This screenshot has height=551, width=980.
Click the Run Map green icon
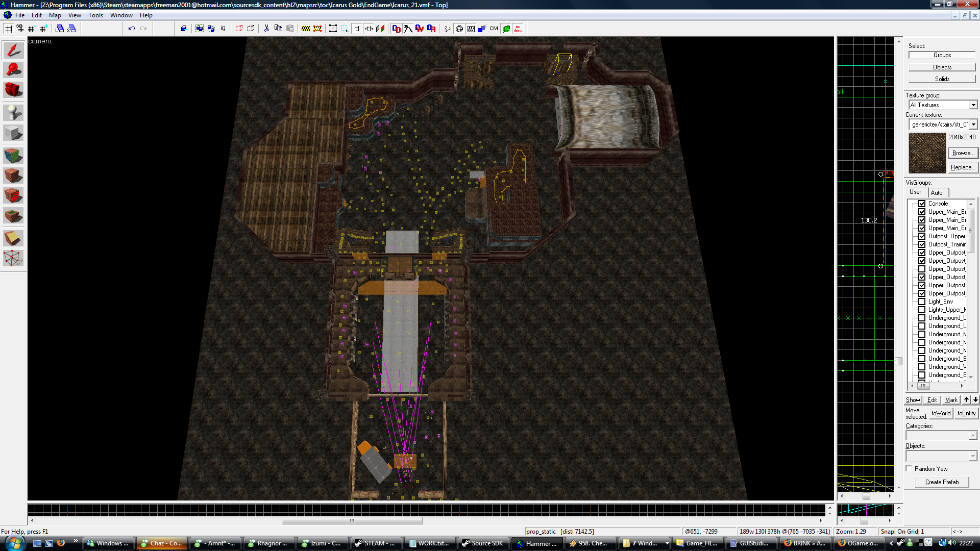506,29
